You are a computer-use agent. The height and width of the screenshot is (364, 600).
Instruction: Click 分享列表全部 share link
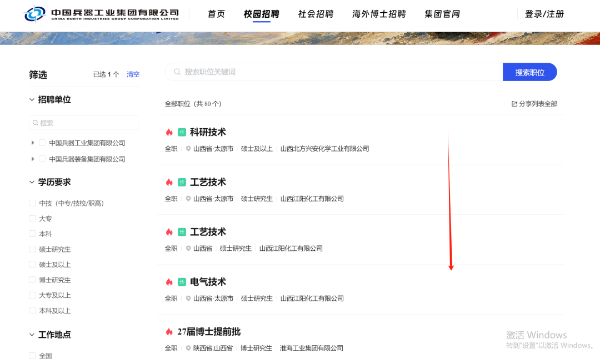click(534, 104)
